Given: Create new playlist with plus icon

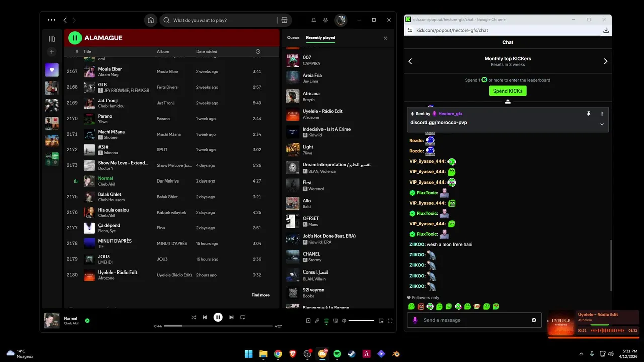Looking at the screenshot, I should [52, 52].
